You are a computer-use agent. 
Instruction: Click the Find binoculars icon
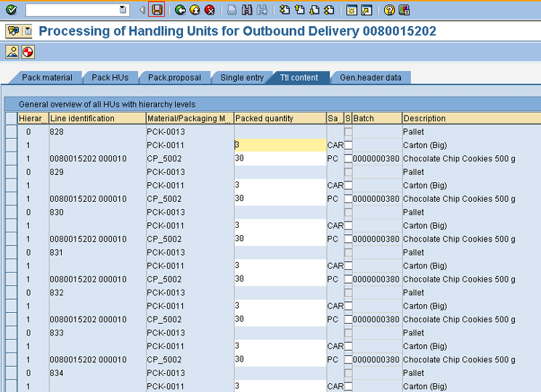coord(247,9)
